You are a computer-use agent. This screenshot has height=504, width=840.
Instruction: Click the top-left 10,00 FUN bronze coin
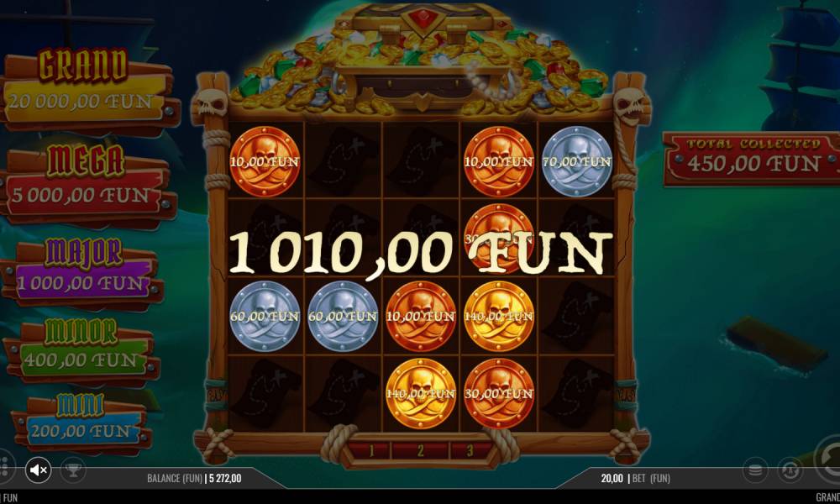pos(265,162)
